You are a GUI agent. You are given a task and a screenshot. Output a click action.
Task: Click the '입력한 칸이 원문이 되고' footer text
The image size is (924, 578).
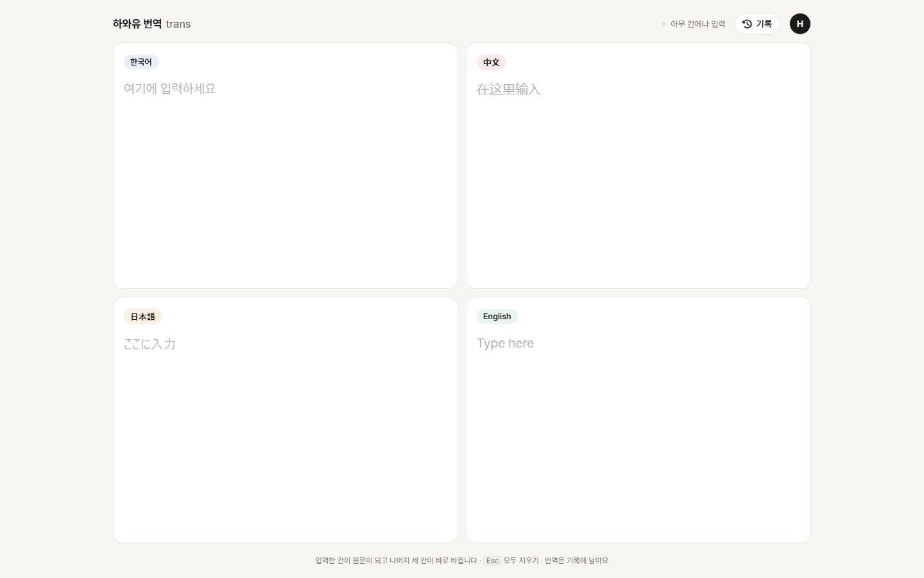(x=352, y=561)
